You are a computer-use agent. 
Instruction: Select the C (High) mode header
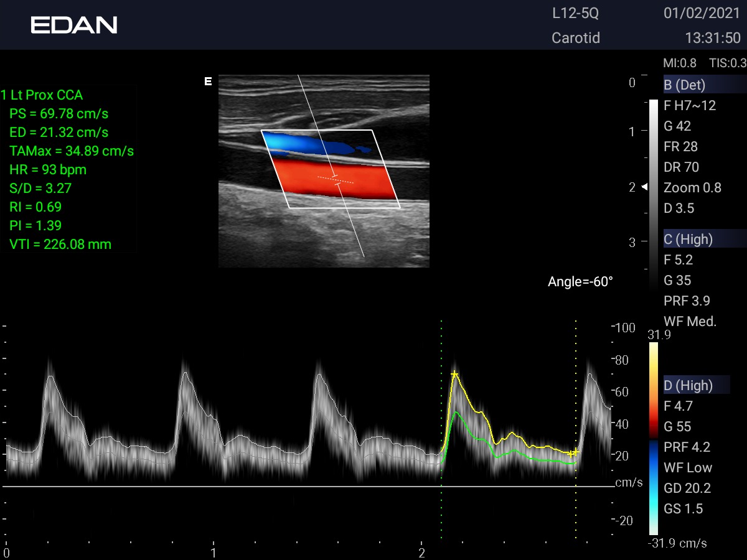coord(688,239)
